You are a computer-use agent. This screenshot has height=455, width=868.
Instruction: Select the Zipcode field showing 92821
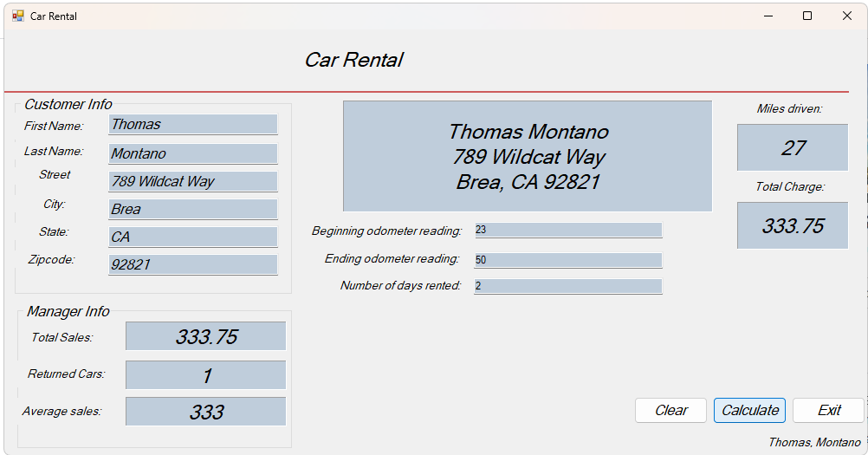pyautogui.click(x=192, y=264)
